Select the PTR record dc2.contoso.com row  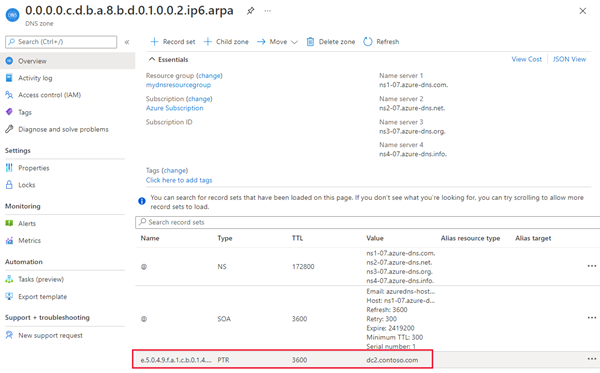tap(282, 359)
